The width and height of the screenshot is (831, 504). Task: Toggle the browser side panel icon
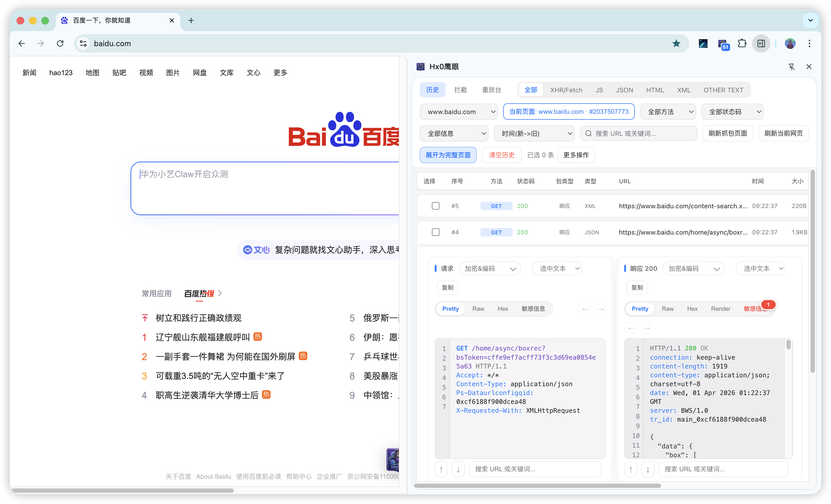tap(761, 43)
